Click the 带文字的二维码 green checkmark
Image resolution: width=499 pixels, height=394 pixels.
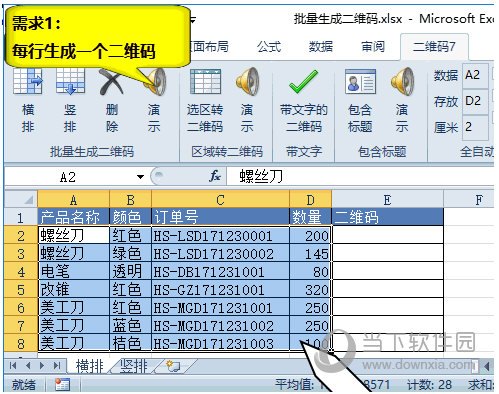click(x=303, y=82)
